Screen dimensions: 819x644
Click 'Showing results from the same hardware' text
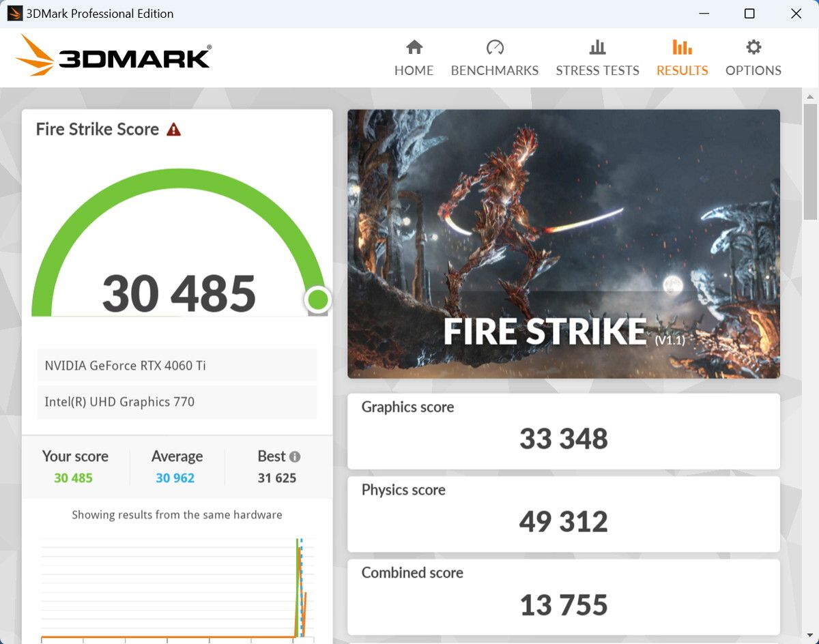click(x=177, y=515)
